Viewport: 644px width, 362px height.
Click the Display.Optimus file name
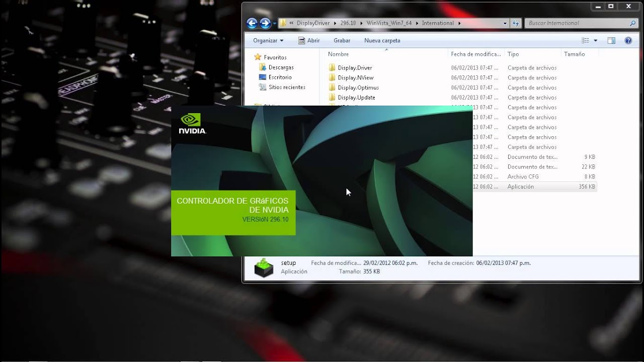coord(358,88)
